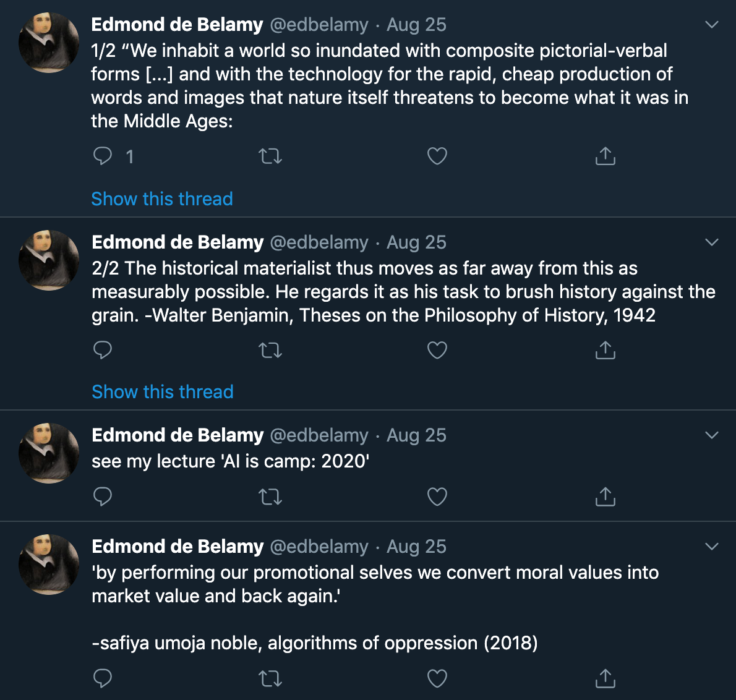Like the Walter Benjamin quote tweet

437,350
